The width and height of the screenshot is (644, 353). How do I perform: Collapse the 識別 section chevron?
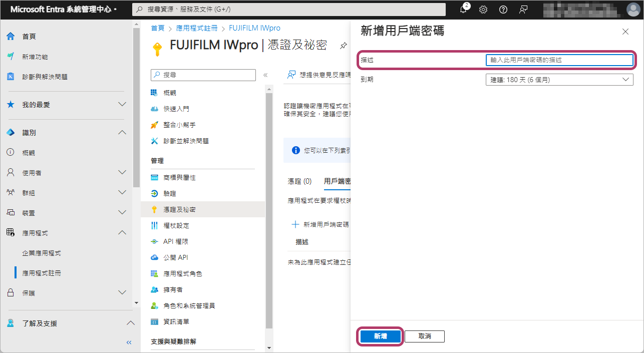122,133
